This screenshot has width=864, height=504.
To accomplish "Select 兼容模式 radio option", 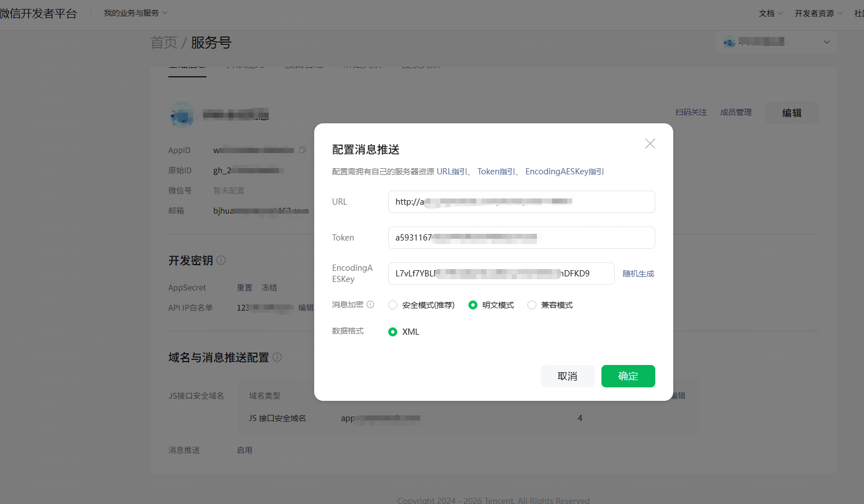I will pyautogui.click(x=532, y=305).
